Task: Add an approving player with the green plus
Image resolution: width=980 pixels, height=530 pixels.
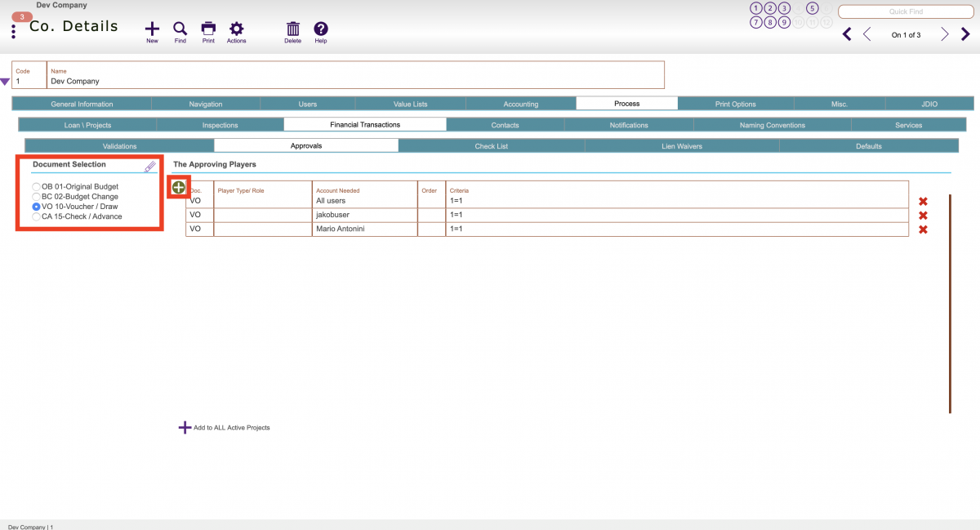Action: tap(178, 187)
